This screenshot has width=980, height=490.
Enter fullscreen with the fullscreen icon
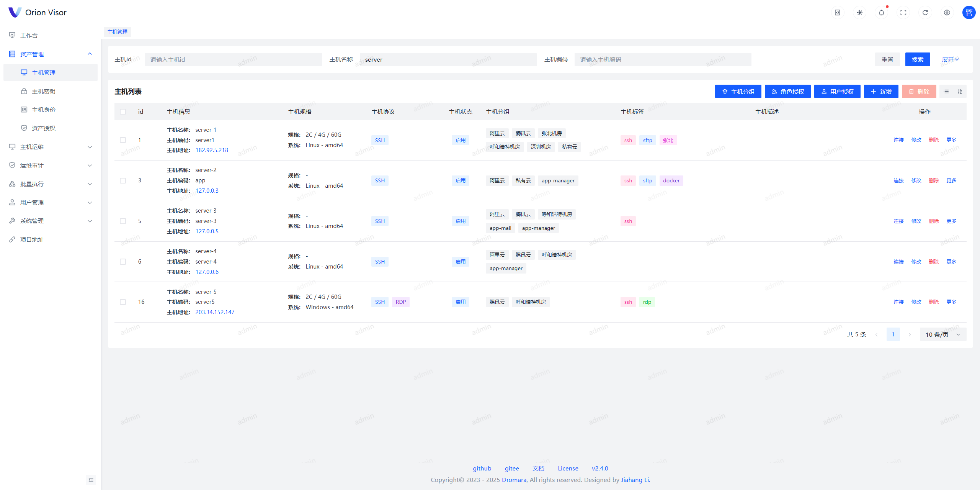pyautogui.click(x=903, y=13)
